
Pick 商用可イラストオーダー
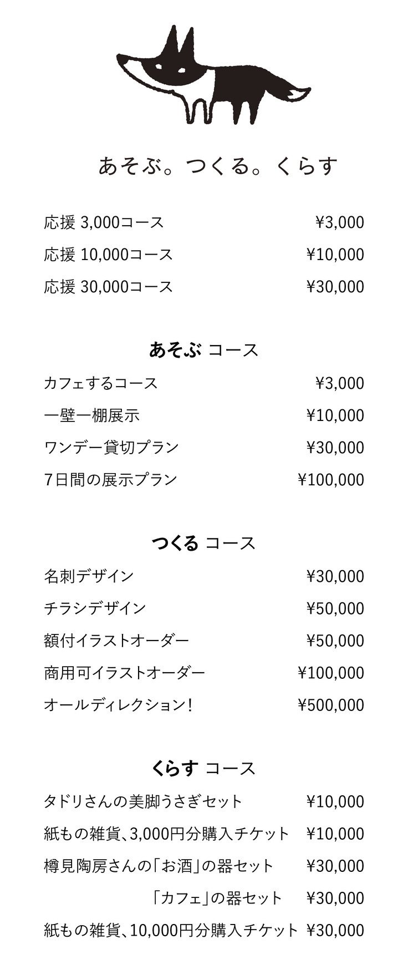click(124, 673)
